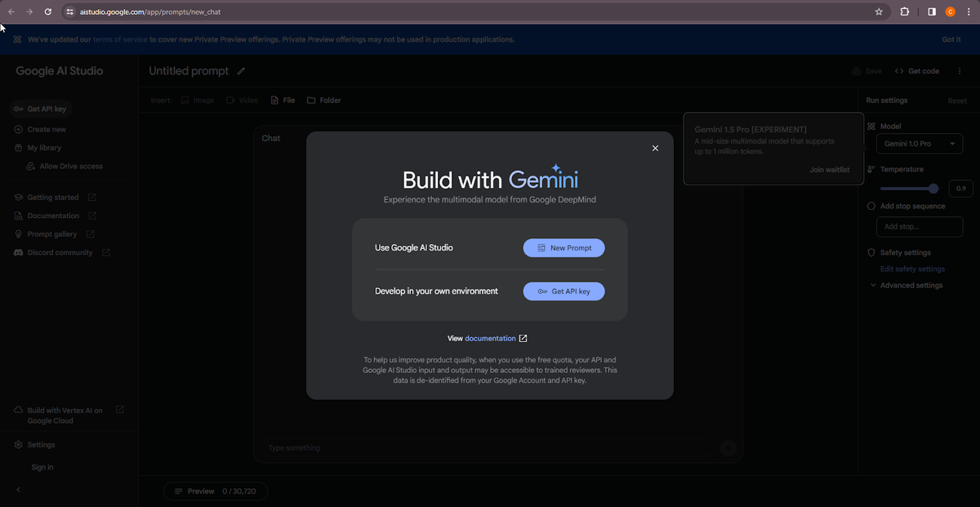
Task: Click Build with Vertex AI on Google Cloud
Action: (65, 416)
